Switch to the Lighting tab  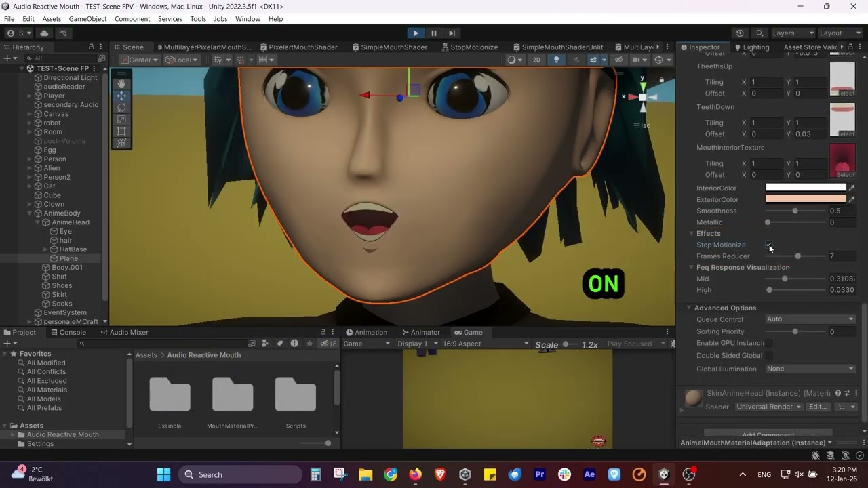752,47
